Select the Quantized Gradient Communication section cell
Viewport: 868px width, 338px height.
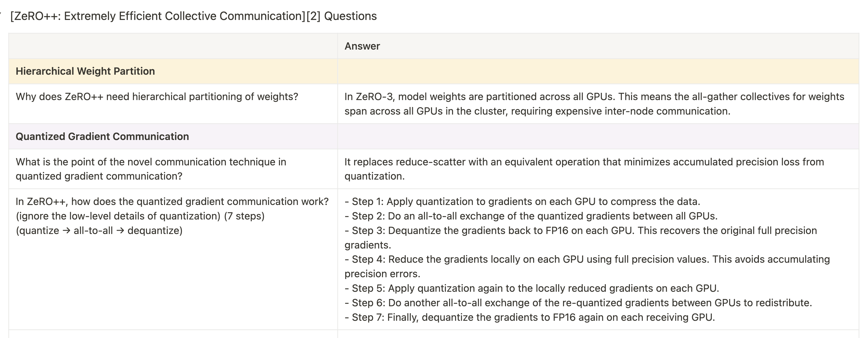point(173,136)
